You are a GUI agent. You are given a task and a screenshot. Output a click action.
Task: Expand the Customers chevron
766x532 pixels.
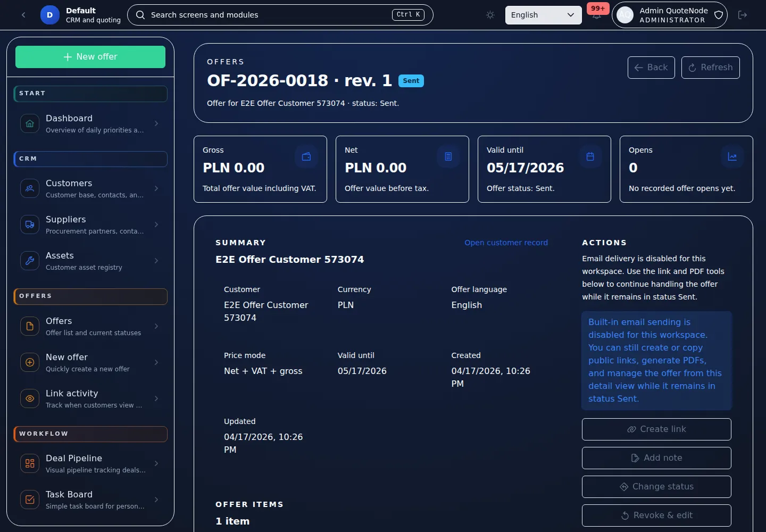click(156, 188)
